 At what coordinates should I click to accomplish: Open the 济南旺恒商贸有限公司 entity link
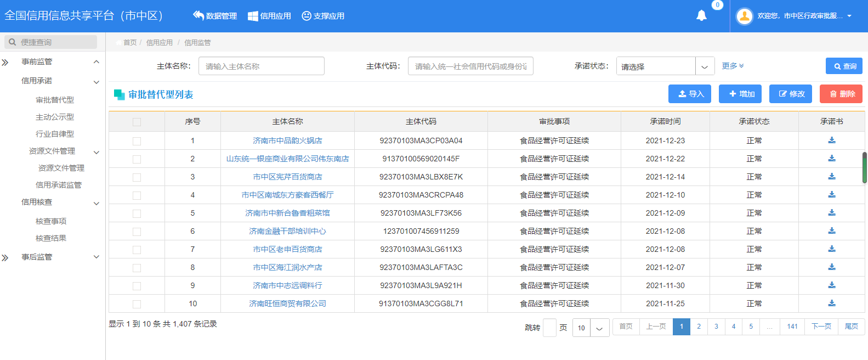tap(287, 303)
